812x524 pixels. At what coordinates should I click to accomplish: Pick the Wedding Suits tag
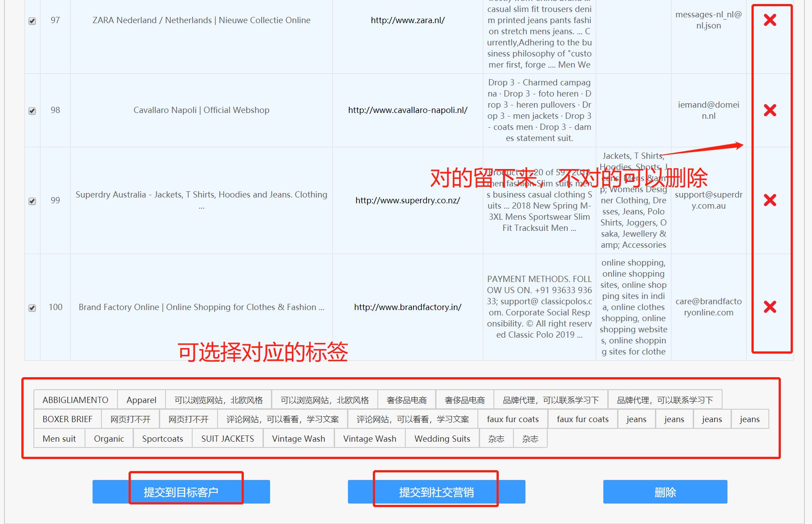click(x=442, y=439)
